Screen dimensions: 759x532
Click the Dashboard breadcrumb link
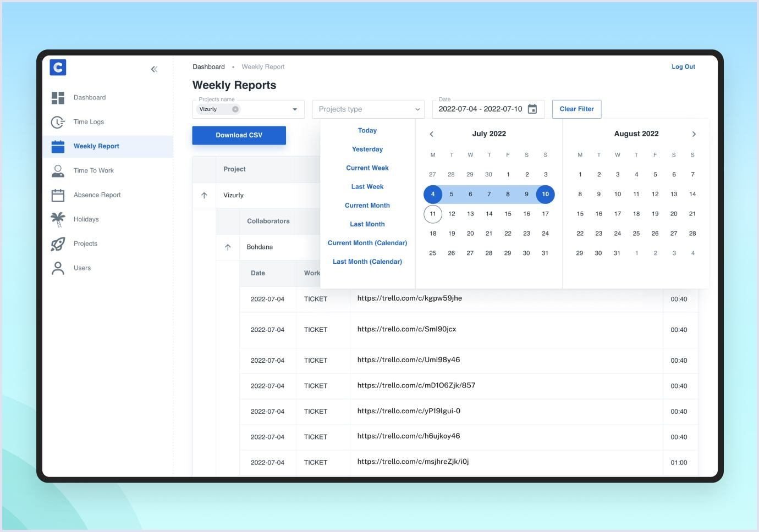208,66
